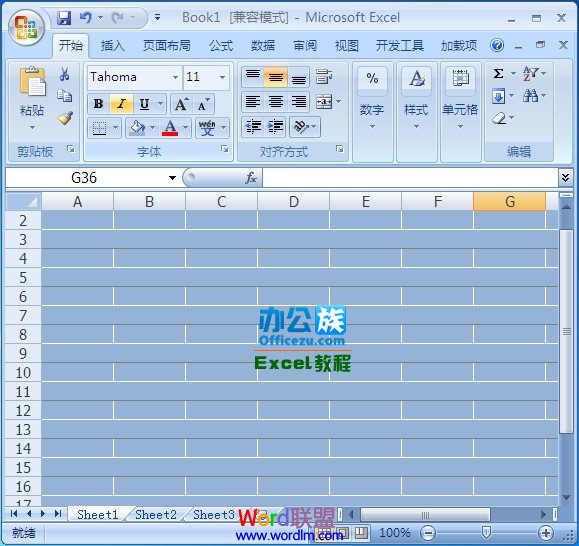Activate the Format Painter brush
Image resolution: width=579 pixels, height=546 pixels.
click(65, 118)
